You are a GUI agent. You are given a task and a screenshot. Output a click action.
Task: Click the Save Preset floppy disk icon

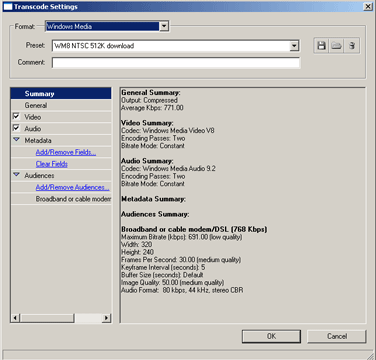321,46
